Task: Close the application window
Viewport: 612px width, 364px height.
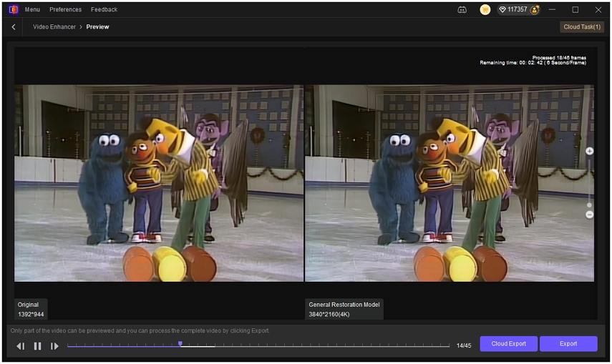Action: click(x=598, y=10)
